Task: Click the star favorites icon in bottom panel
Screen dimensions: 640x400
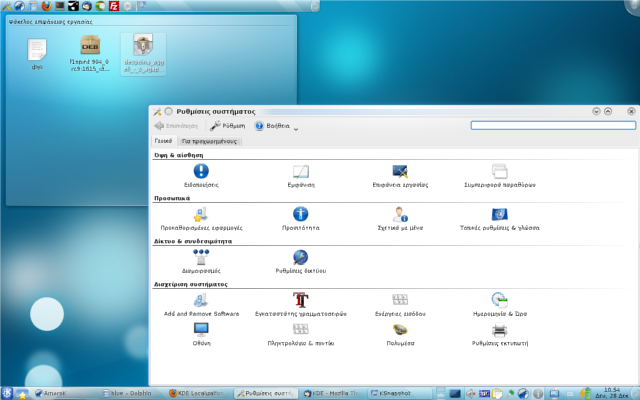Action: [x=22, y=394]
